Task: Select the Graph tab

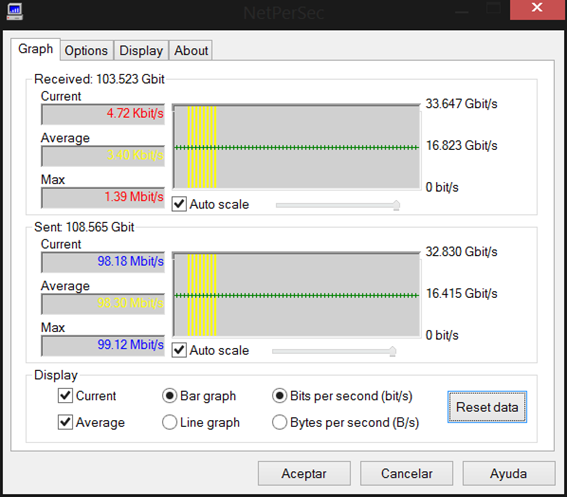Action: click(35, 49)
